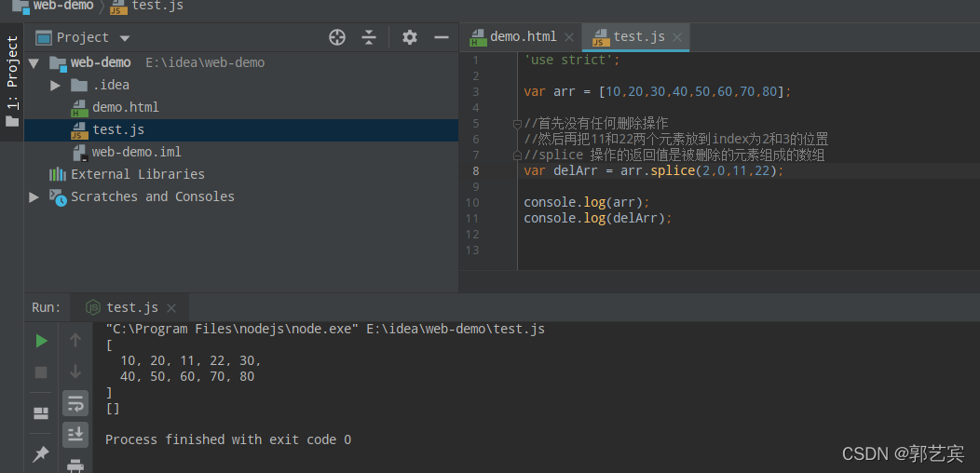This screenshot has height=473, width=980.
Task: Click console row '40, 50, 60, 70, 80'
Action: coord(187,377)
